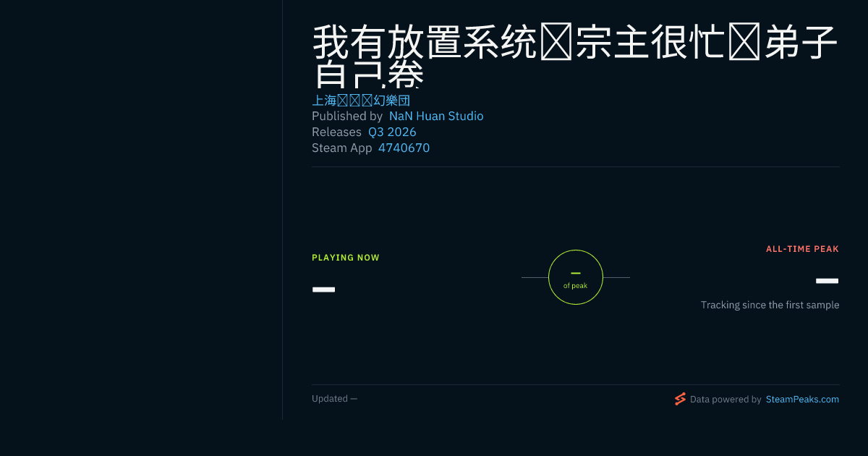Click "Tracking since the first sample" text

770,305
